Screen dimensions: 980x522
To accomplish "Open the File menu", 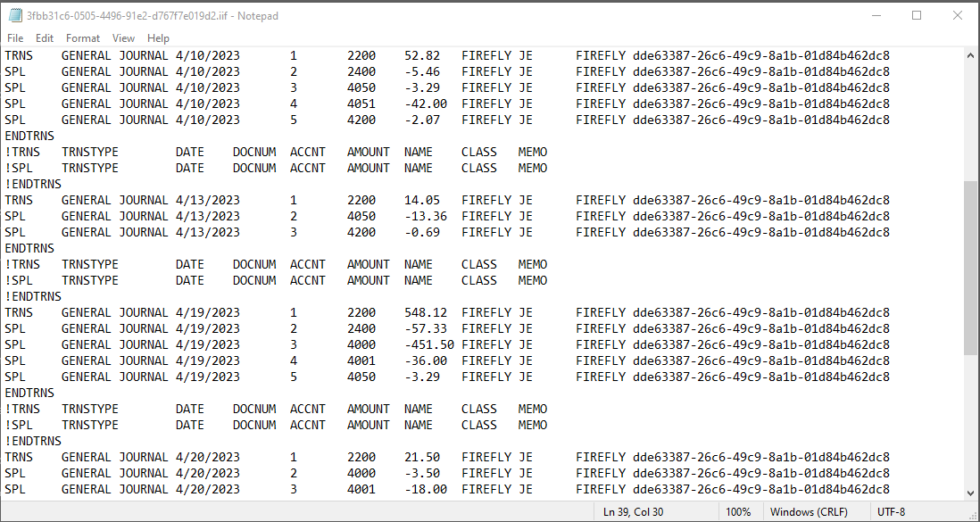I will pos(15,38).
